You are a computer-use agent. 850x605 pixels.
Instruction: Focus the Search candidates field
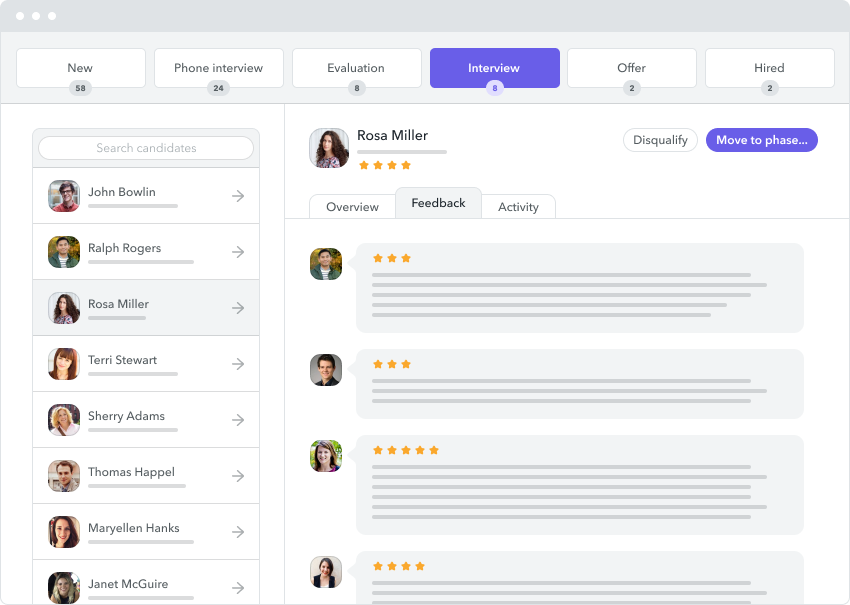click(x=146, y=148)
